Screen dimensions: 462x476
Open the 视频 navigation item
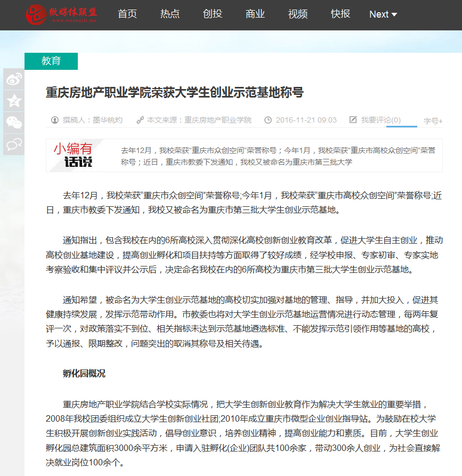coord(298,14)
